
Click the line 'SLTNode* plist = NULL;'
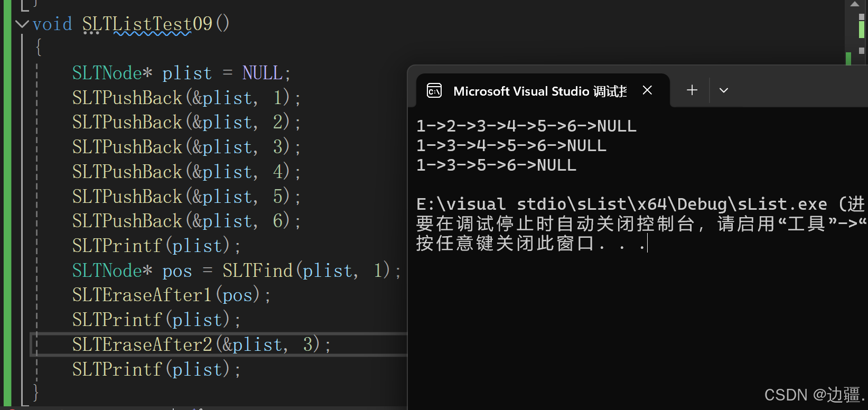pos(181,73)
